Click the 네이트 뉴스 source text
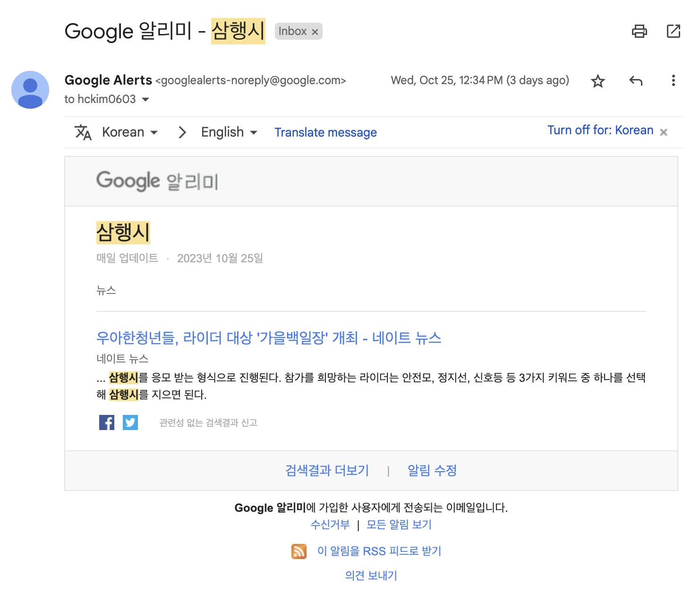 (x=122, y=359)
